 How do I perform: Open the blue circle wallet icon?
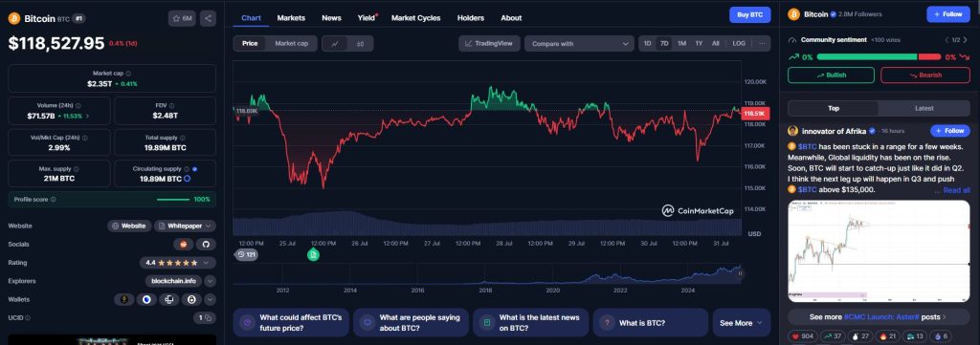pyautogui.click(x=146, y=300)
